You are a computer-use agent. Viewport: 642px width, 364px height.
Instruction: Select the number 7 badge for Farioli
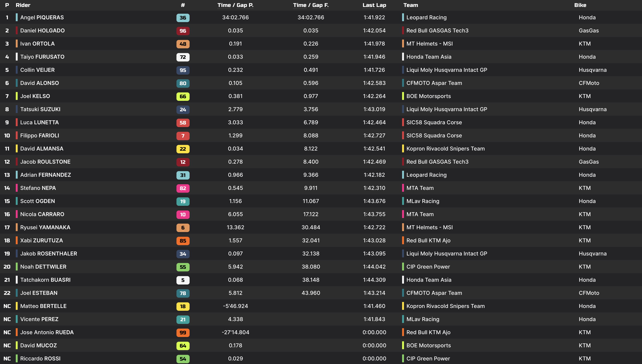point(183,136)
